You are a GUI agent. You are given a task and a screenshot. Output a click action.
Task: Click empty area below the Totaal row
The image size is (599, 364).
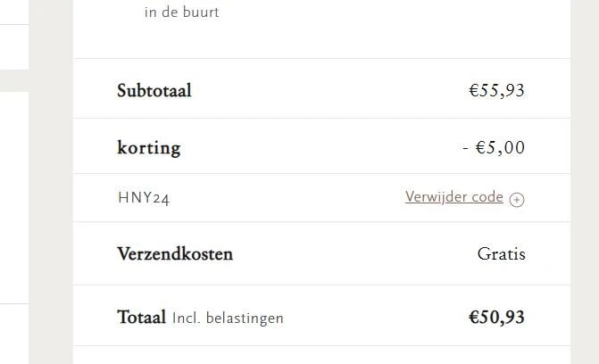[321, 355]
